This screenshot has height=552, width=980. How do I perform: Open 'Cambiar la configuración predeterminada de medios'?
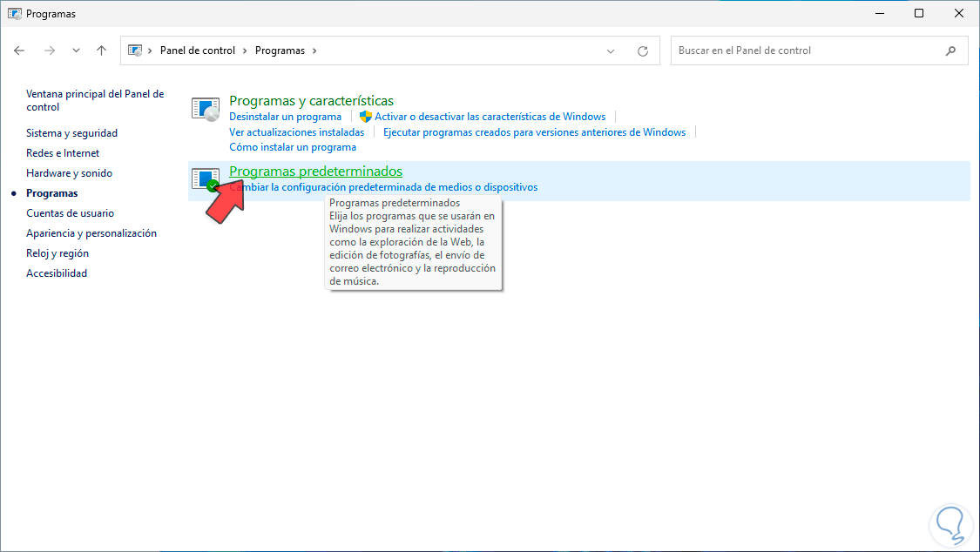(383, 187)
